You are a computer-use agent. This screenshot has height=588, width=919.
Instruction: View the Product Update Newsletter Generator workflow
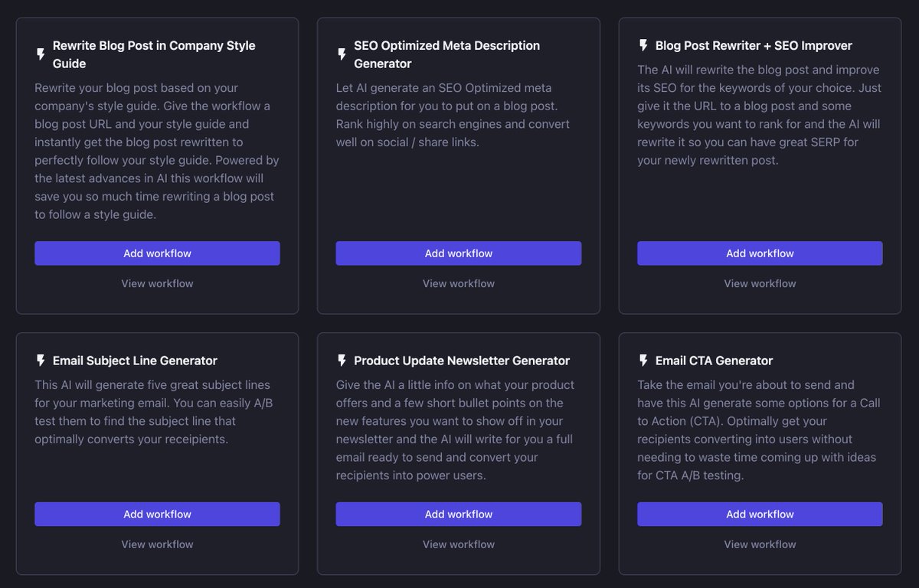click(458, 544)
